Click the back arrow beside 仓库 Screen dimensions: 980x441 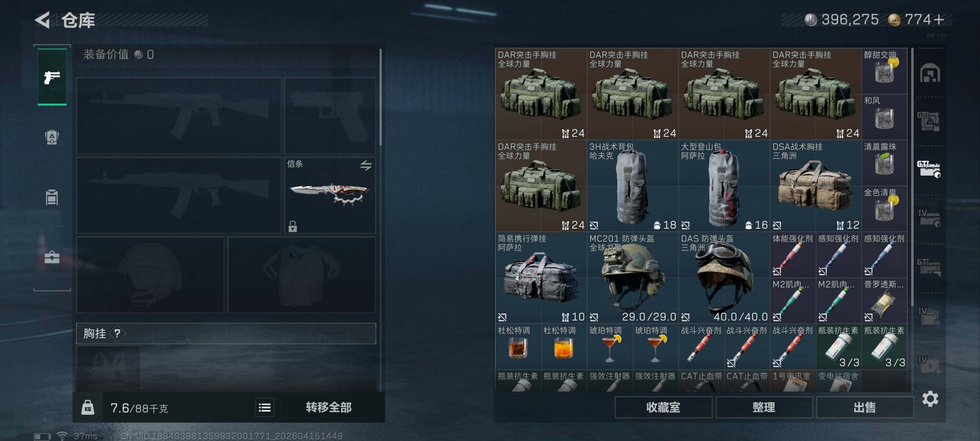(x=43, y=20)
